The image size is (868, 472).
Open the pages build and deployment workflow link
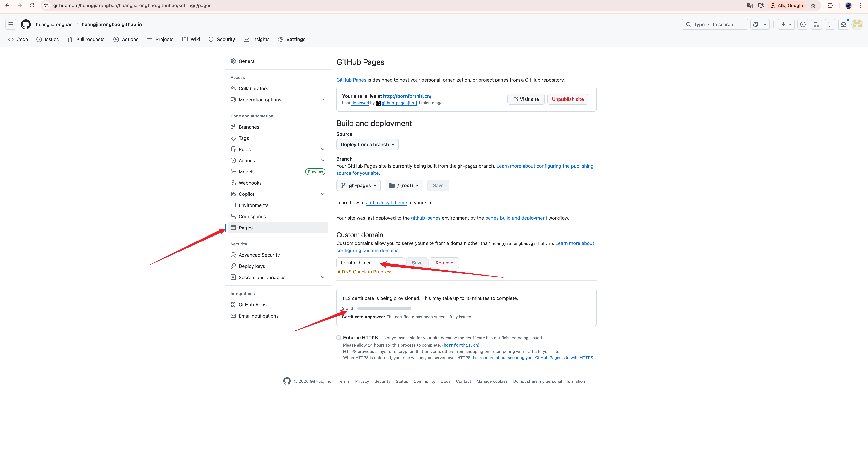516,218
